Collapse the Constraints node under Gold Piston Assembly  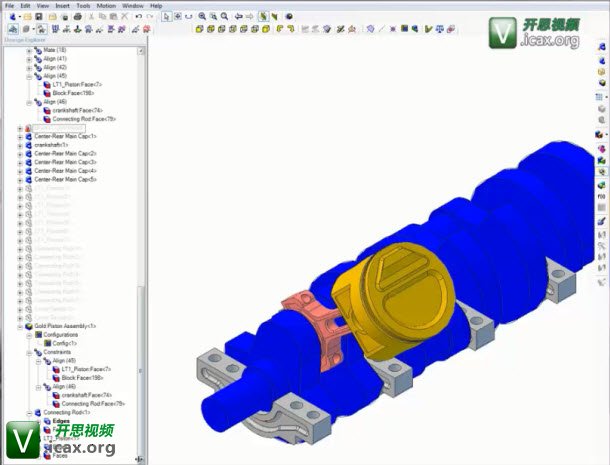click(29, 353)
